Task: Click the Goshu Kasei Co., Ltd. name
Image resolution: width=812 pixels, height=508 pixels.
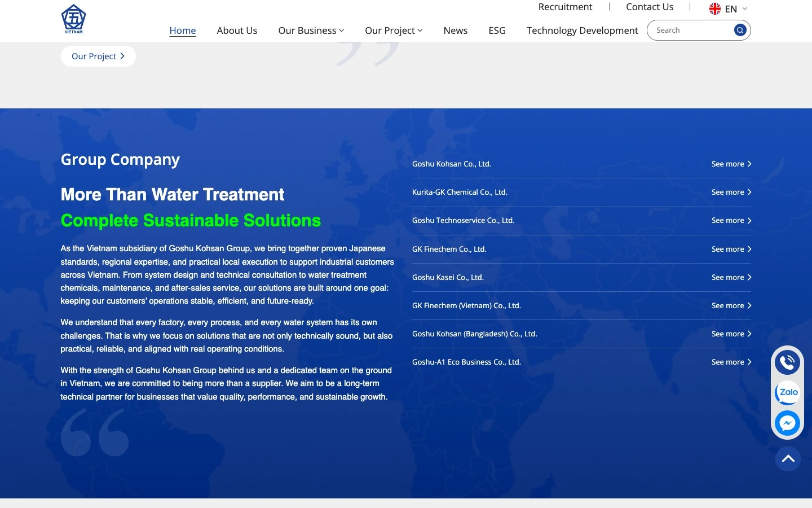Action: [x=448, y=277]
